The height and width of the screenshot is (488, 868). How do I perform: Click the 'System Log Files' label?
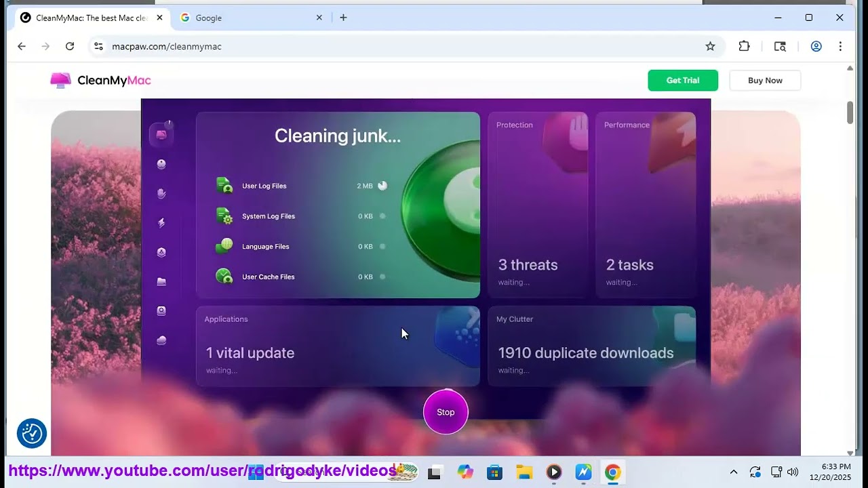click(269, 216)
